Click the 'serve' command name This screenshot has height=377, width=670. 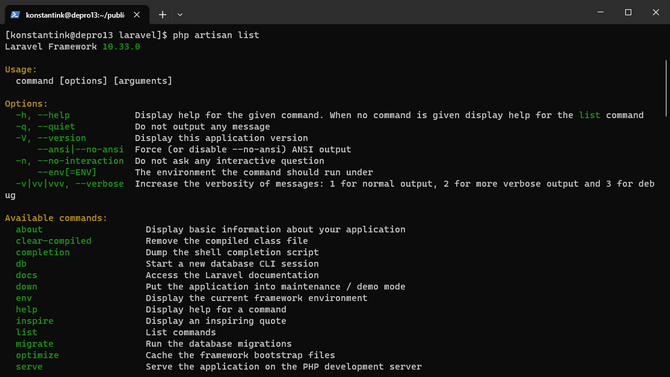pos(29,367)
